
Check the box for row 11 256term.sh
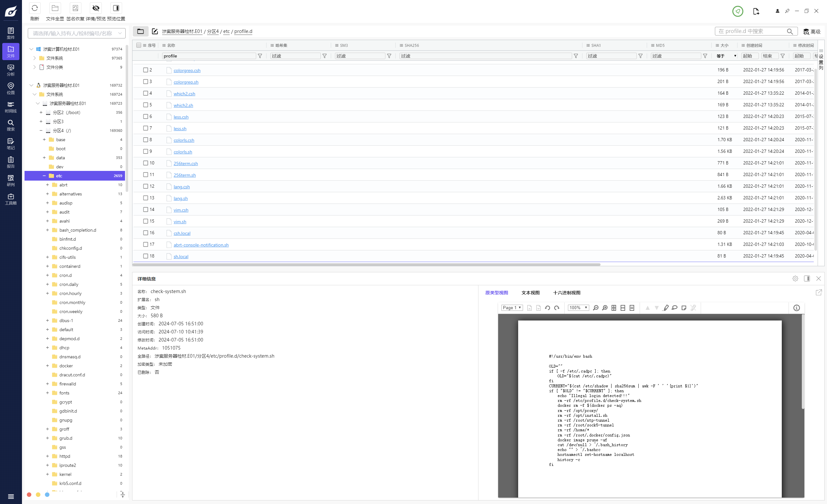click(x=146, y=174)
